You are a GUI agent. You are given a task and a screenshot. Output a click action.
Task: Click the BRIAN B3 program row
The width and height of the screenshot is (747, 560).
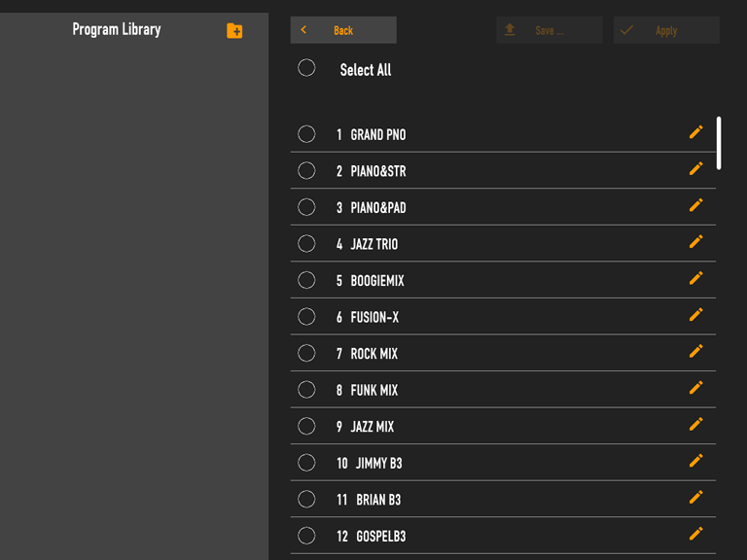click(x=503, y=499)
